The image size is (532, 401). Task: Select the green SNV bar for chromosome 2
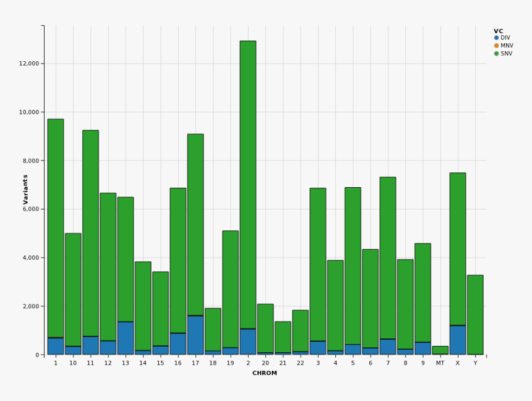pyautogui.click(x=248, y=185)
